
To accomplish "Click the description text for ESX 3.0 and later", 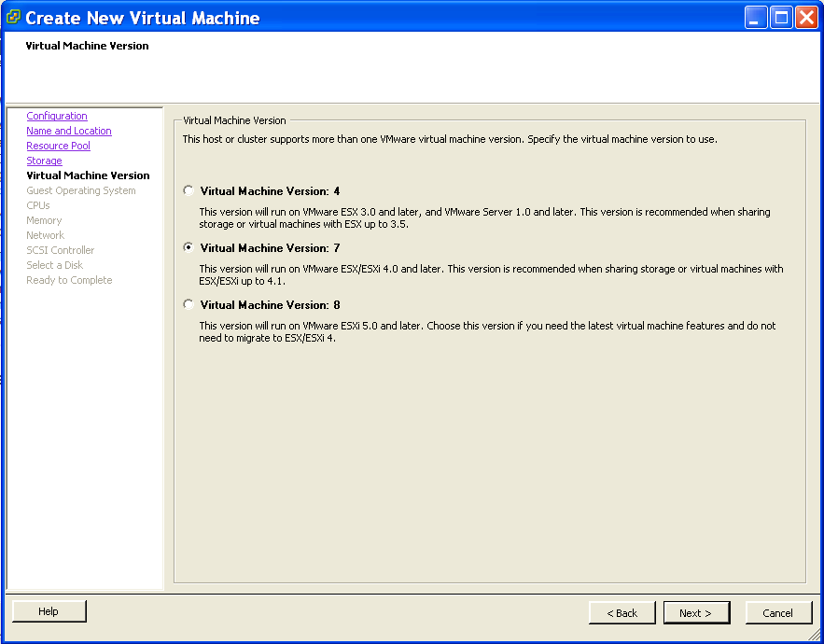I will (484, 217).
